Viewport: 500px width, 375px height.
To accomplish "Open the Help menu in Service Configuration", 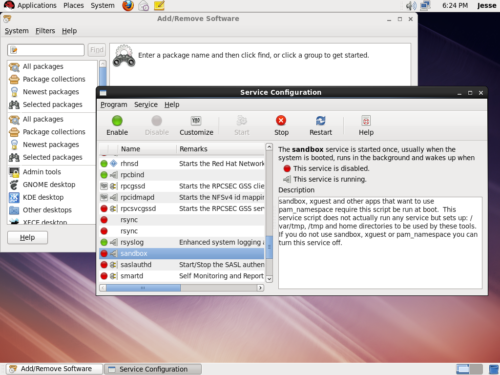I will point(172,105).
